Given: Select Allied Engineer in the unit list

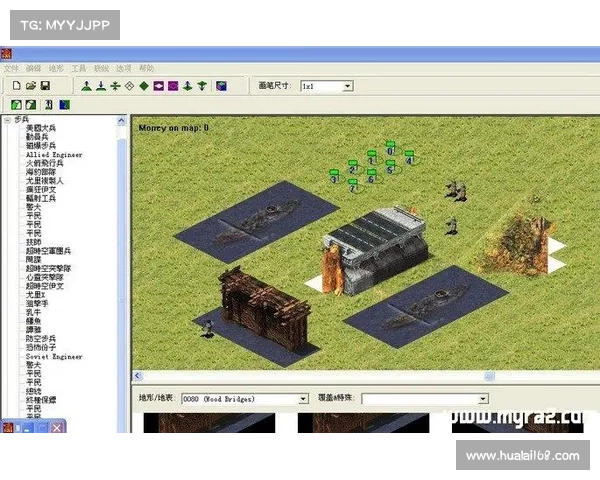Looking at the screenshot, I should pos(54,155).
